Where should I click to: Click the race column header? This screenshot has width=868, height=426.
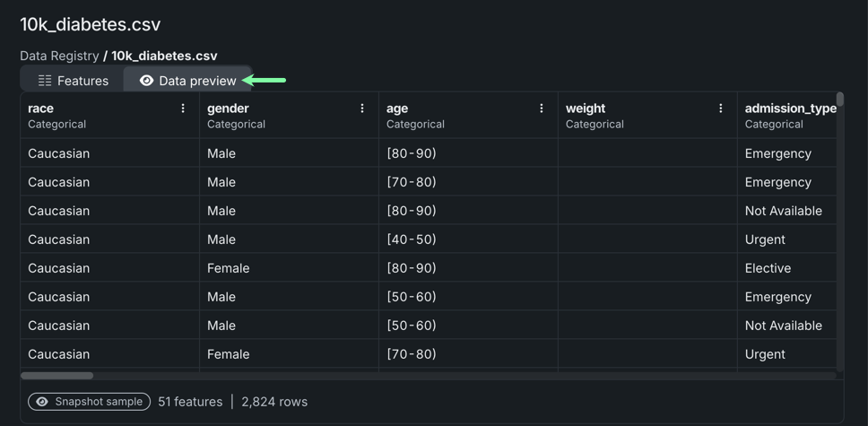pos(41,109)
